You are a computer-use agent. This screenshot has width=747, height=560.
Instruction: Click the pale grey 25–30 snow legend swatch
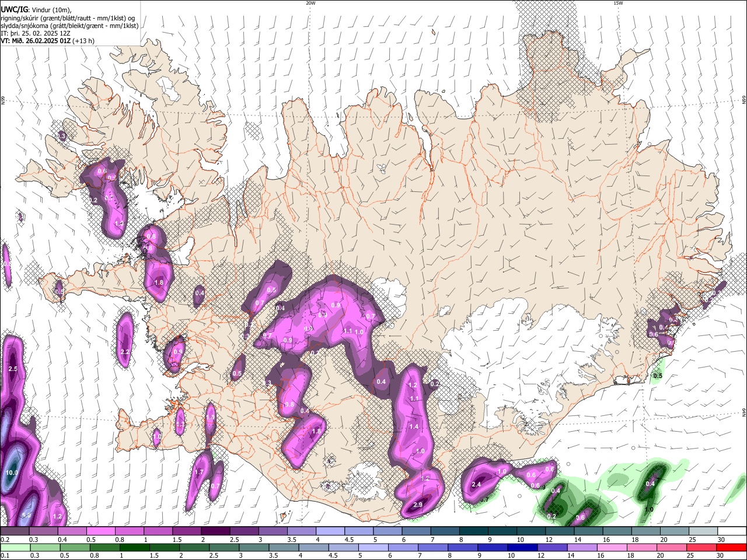coord(703,531)
